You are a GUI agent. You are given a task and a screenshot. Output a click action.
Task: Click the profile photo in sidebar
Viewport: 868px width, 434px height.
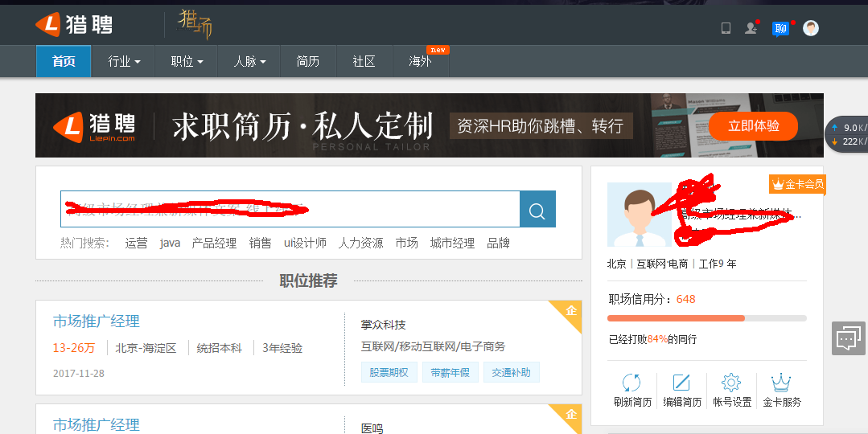(640, 215)
